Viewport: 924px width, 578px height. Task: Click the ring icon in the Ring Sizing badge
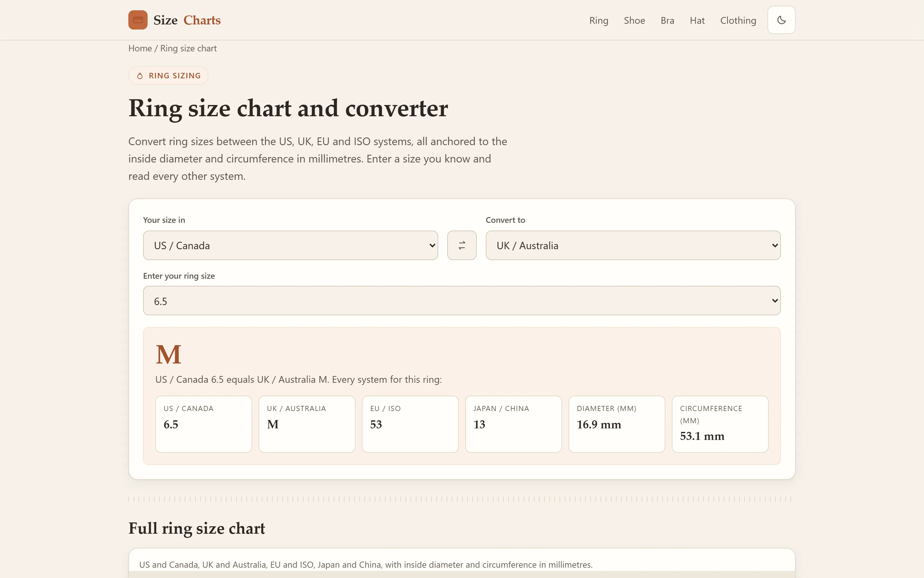coord(140,76)
